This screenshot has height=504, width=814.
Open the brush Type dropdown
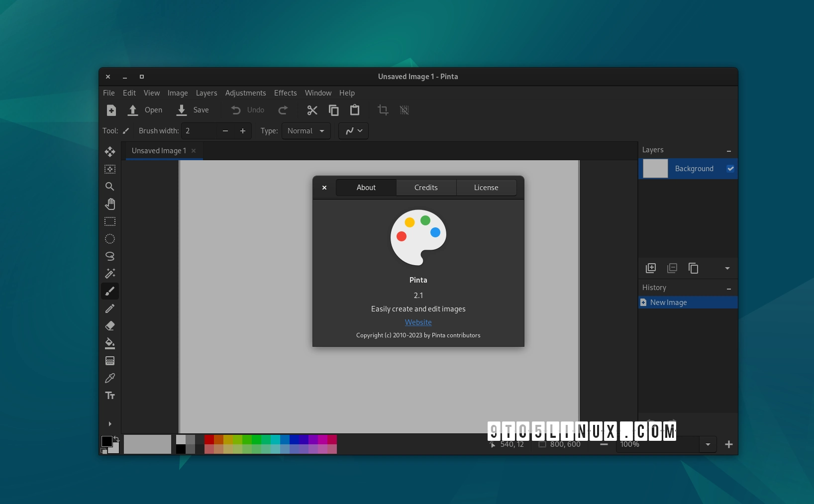[x=306, y=131]
